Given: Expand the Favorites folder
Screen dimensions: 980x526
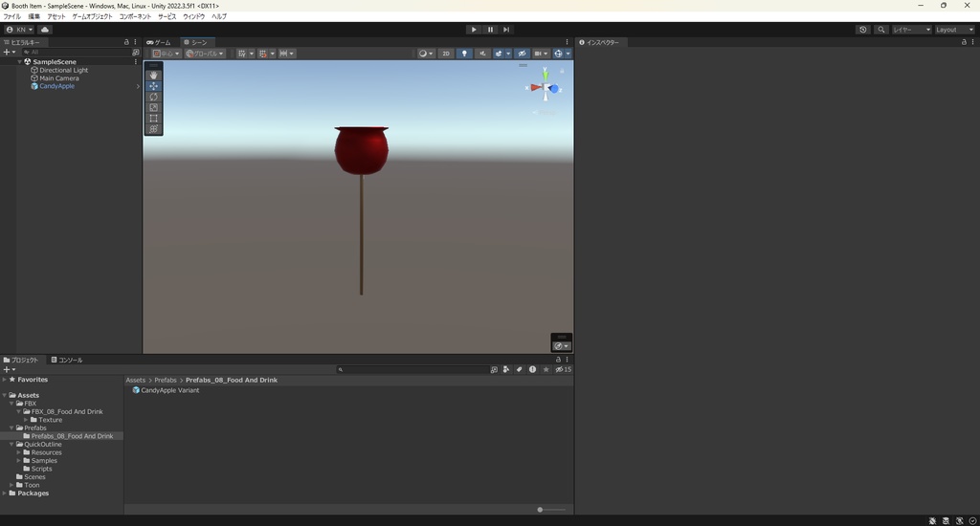Looking at the screenshot, I should [5, 379].
